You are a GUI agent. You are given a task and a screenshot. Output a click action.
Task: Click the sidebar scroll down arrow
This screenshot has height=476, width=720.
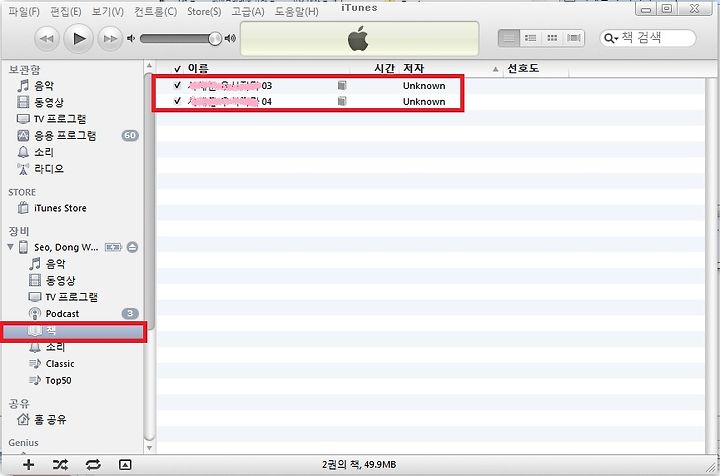pos(149,448)
